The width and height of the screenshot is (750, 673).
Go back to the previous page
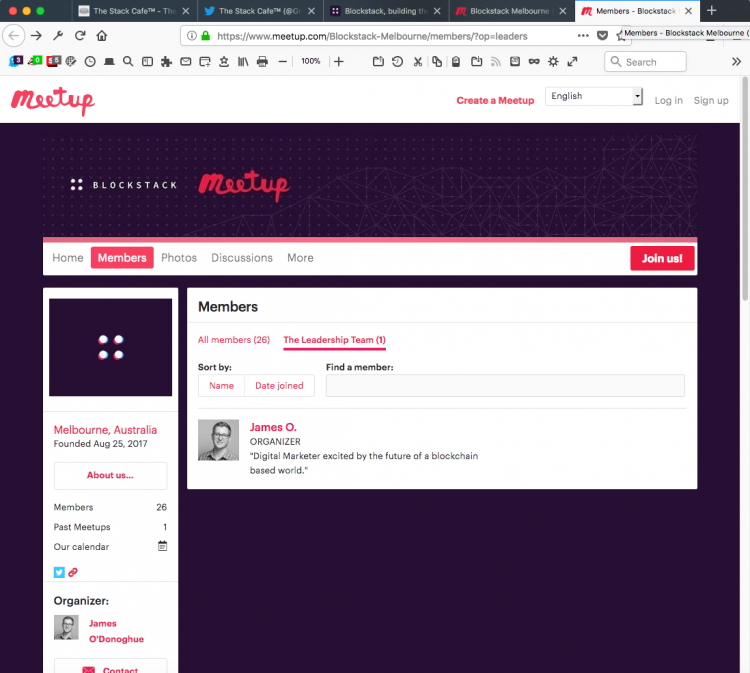14,35
